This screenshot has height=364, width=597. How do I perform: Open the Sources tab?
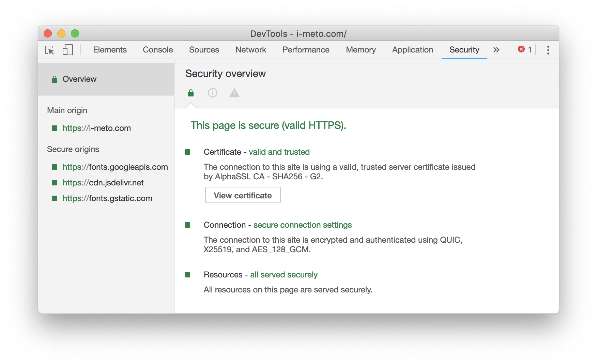[x=204, y=50]
